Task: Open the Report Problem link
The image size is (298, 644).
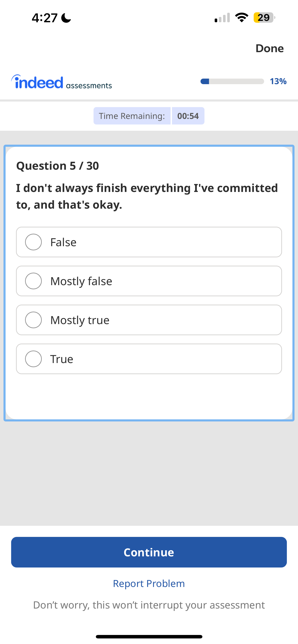Action: coord(149,583)
